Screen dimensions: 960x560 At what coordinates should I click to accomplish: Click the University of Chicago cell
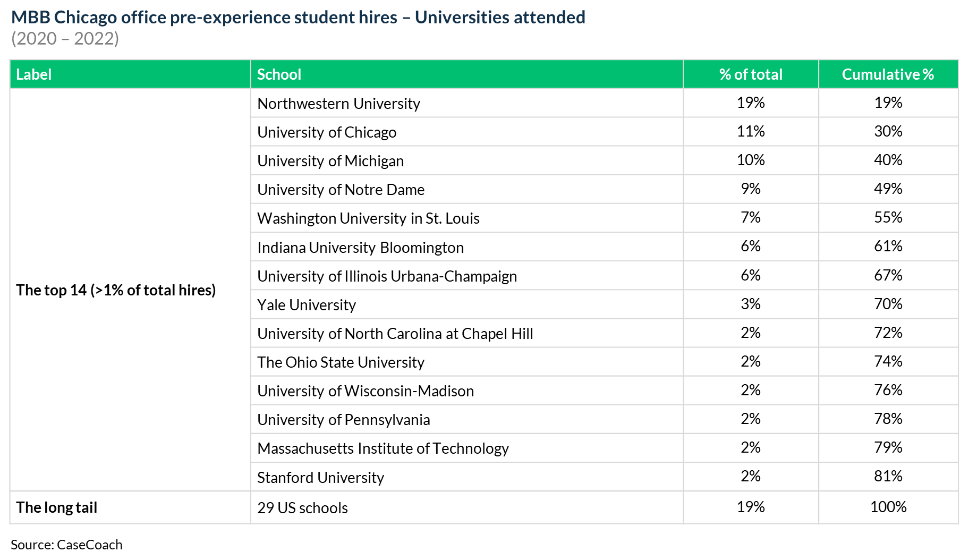[x=467, y=132]
